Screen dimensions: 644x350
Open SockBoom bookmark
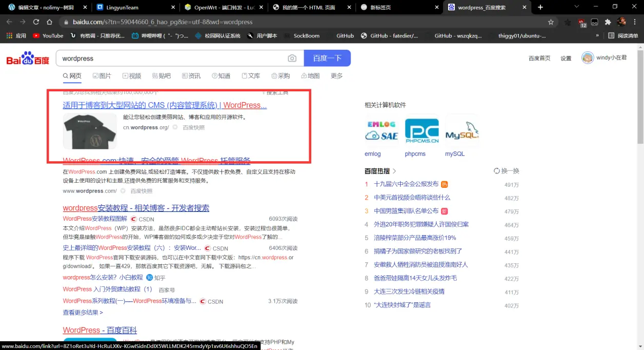tap(301, 36)
